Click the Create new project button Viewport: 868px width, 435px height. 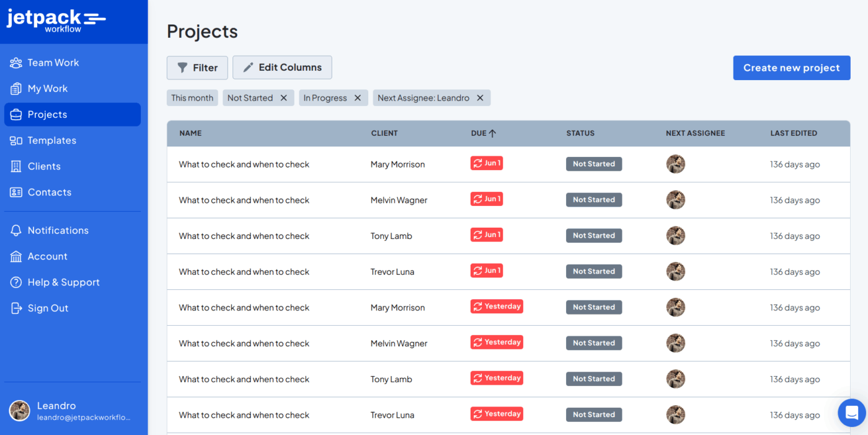coord(792,68)
